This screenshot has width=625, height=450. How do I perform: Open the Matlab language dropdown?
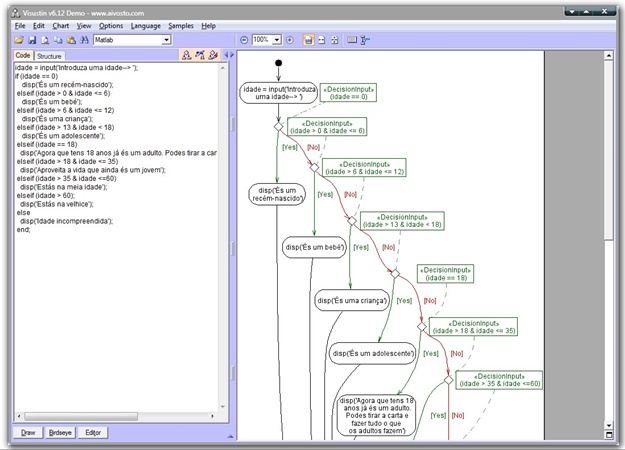pos(167,40)
